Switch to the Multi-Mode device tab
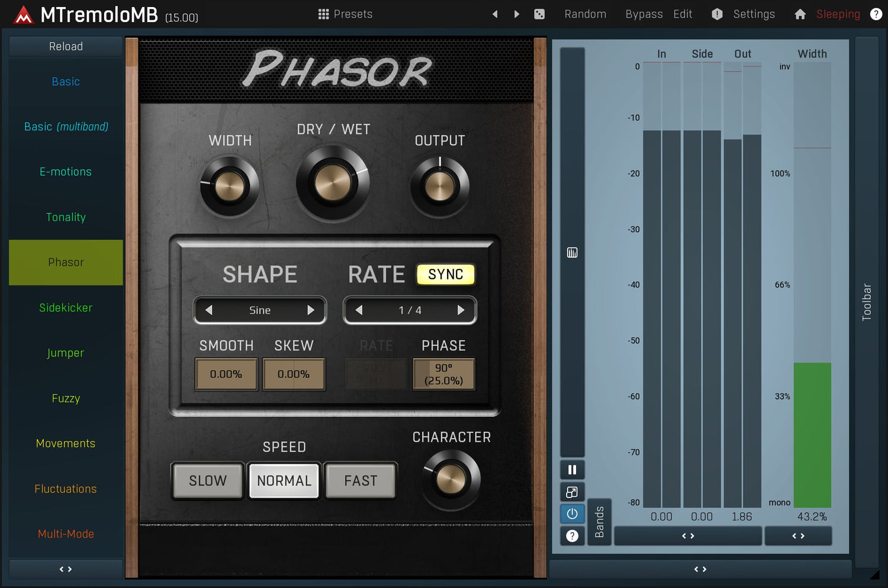Screen dimensions: 888x588 pos(66,534)
